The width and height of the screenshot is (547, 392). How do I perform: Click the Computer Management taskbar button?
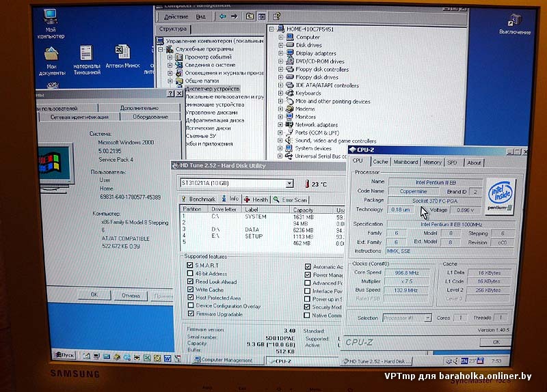point(228,360)
